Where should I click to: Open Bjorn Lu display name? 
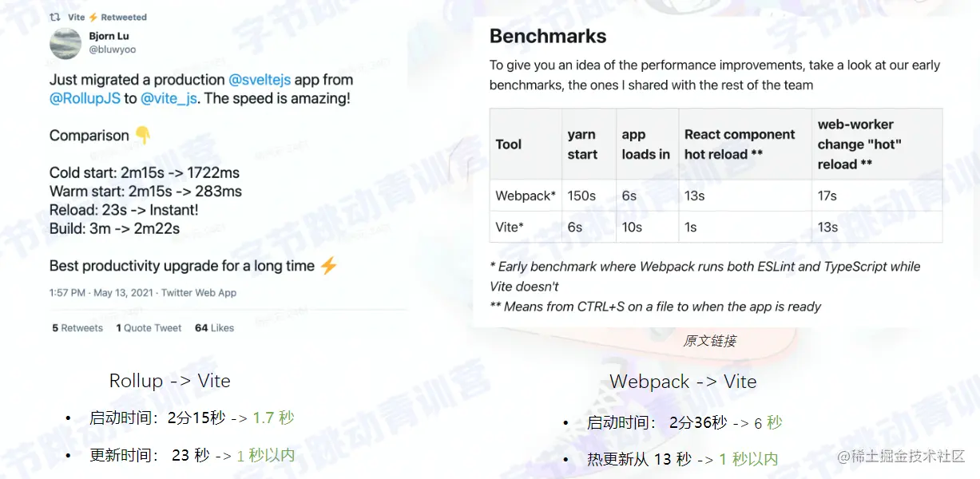point(109,36)
